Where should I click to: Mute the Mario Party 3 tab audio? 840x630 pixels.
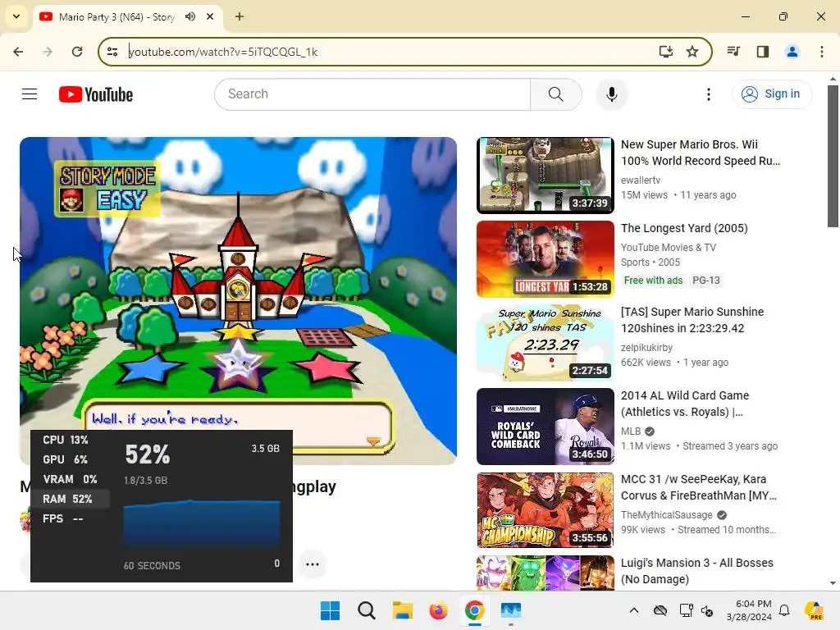coord(190,16)
